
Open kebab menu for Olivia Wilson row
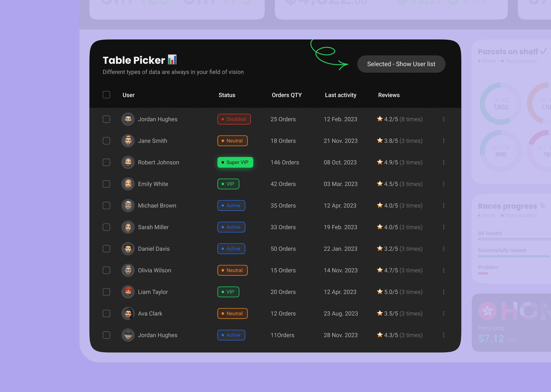444,270
